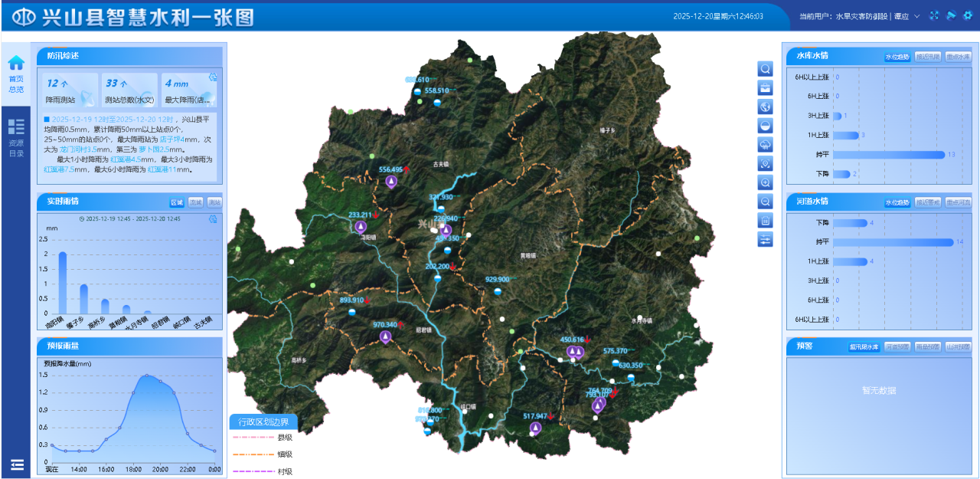Open the sliders filter map tool

(765, 240)
